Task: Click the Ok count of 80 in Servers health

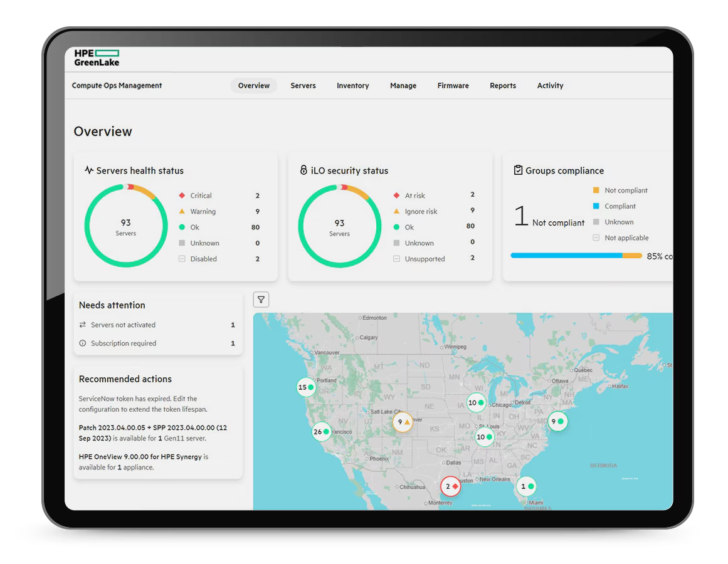Action: [x=255, y=227]
